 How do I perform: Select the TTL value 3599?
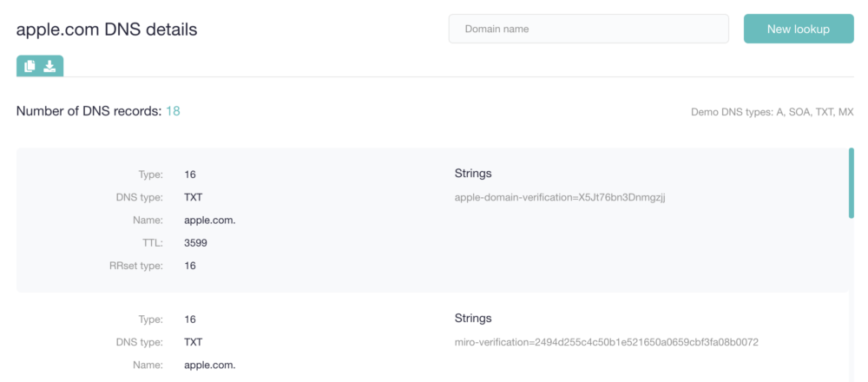tap(196, 243)
